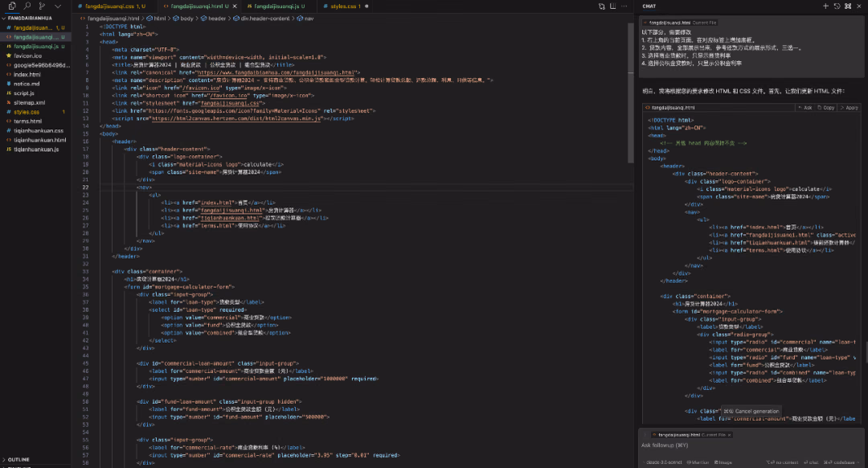The width and height of the screenshot is (868, 468).
Task: Open the Source Control view icon
Action: (x=42, y=6)
